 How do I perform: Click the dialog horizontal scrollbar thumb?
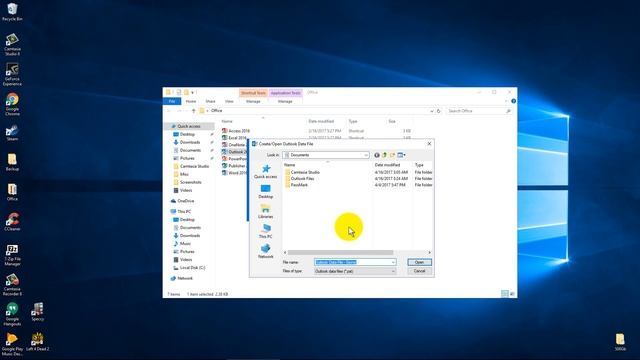click(x=340, y=253)
